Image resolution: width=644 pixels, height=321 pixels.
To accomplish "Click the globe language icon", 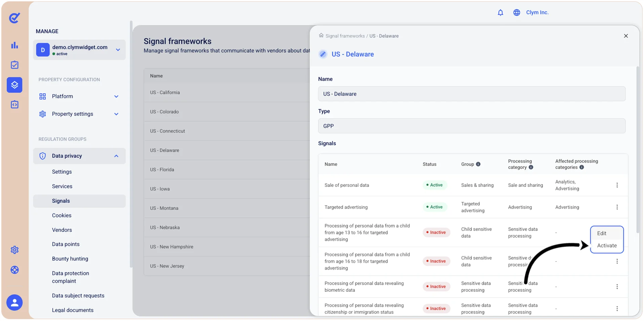I will click(x=517, y=12).
